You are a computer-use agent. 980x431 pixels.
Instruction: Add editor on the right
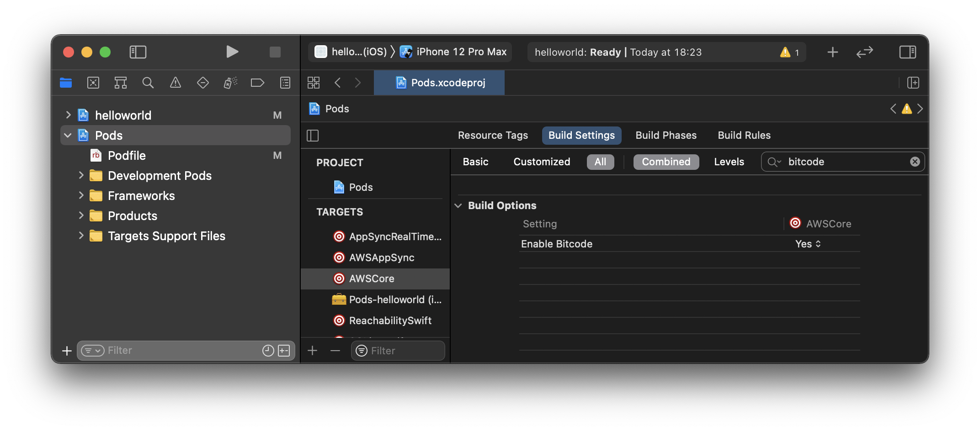[x=913, y=83]
